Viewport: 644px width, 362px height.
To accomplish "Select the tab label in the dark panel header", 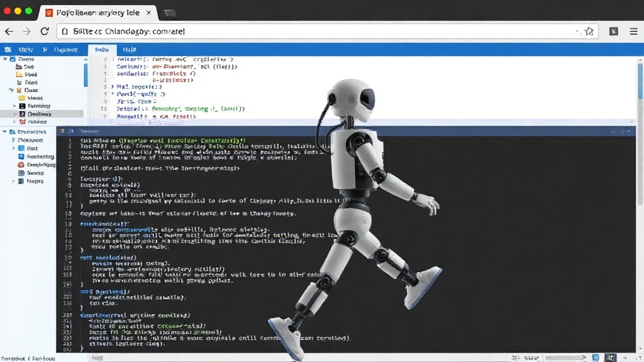I will click(89, 131).
